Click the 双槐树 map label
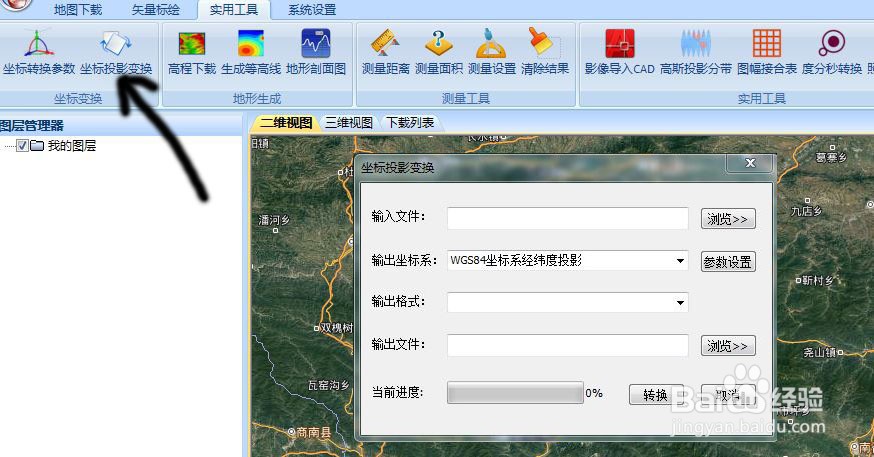 tap(337, 328)
